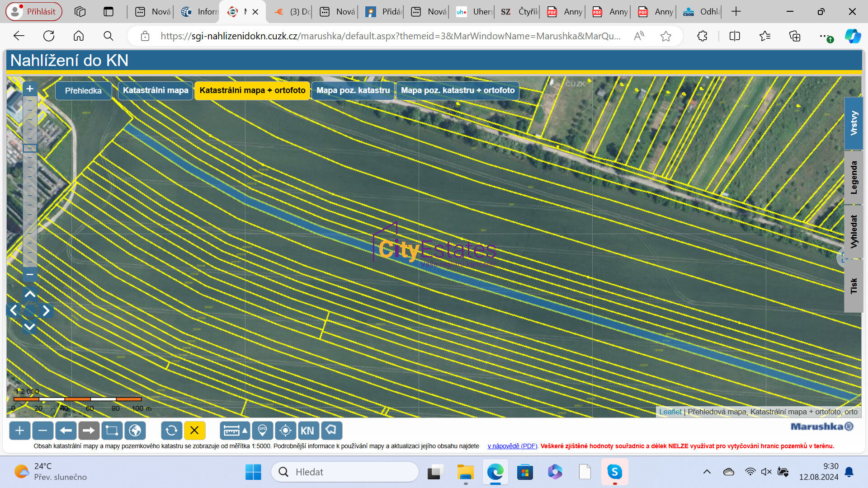Open Copilot sidebar icon
Viewport: 868px width, 488px height.
[853, 36]
